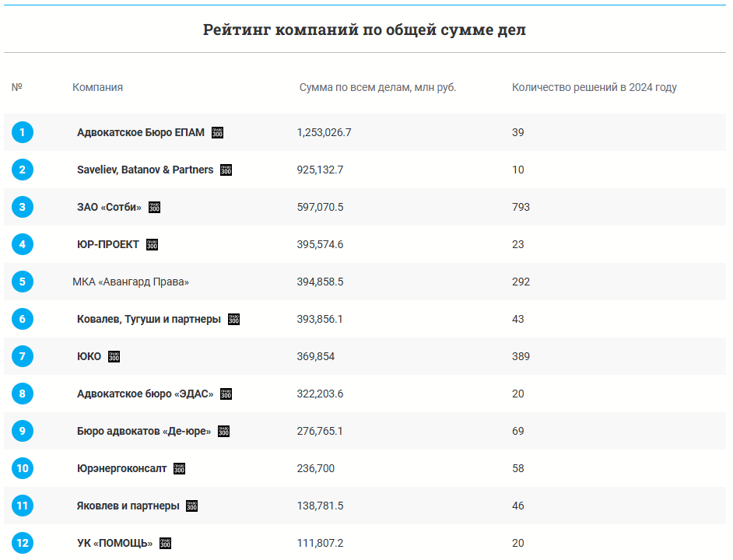Click the Право 300 badge next to Адвокатское бюро «ЭДАС»
The width and height of the screenshot is (733, 560).
[226, 394]
